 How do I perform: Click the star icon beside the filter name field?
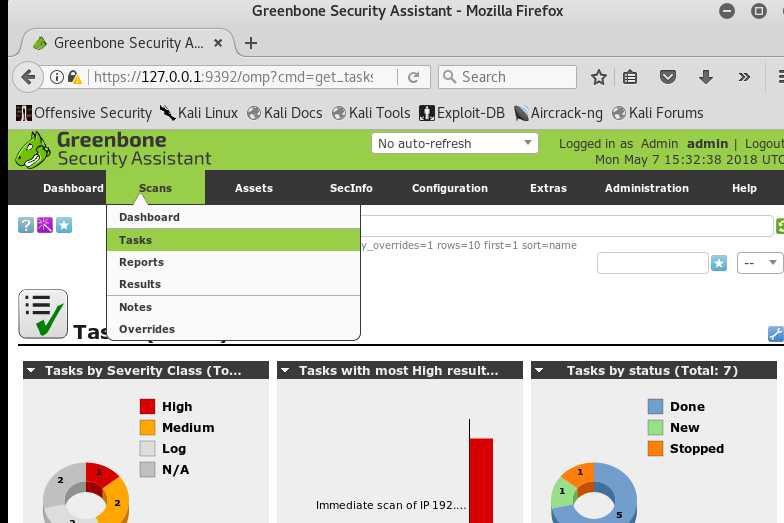coord(718,263)
